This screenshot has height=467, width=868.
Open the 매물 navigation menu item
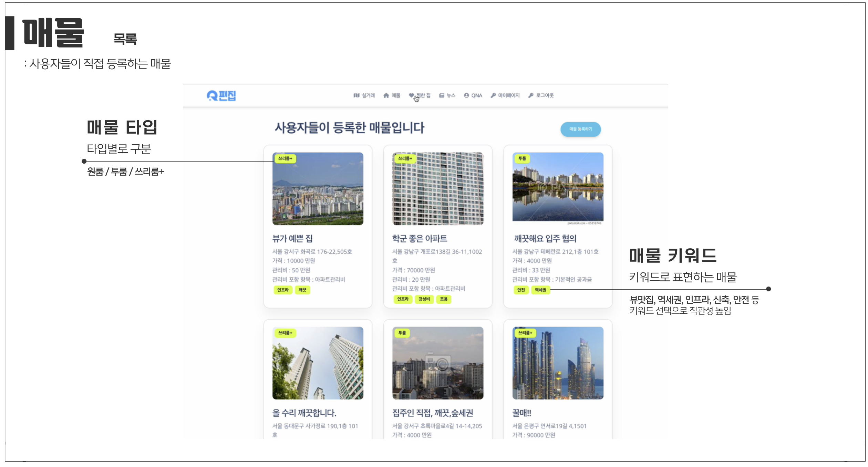pyautogui.click(x=396, y=95)
